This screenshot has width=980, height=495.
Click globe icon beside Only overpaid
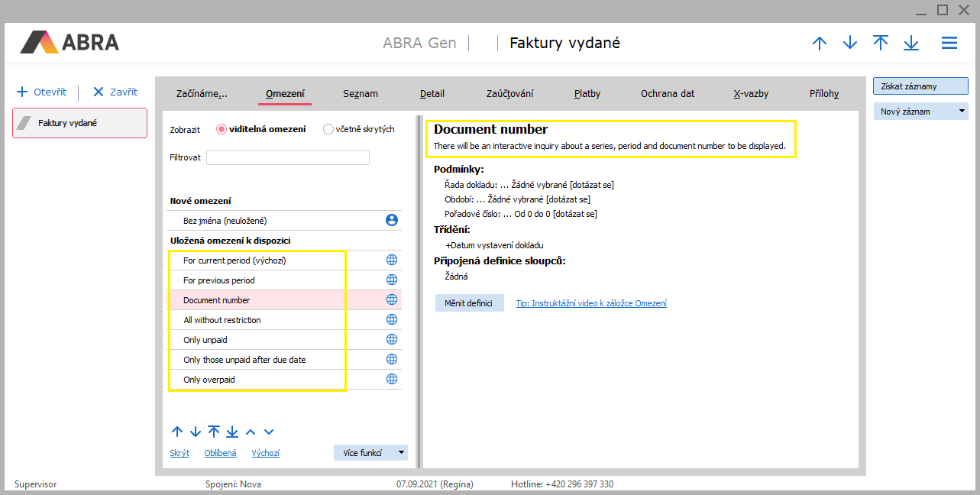pos(392,379)
